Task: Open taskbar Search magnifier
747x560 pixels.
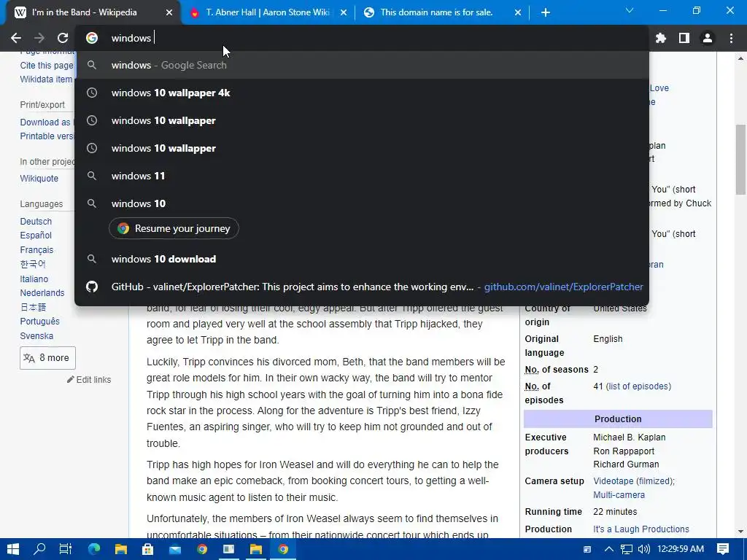Action: (39, 549)
